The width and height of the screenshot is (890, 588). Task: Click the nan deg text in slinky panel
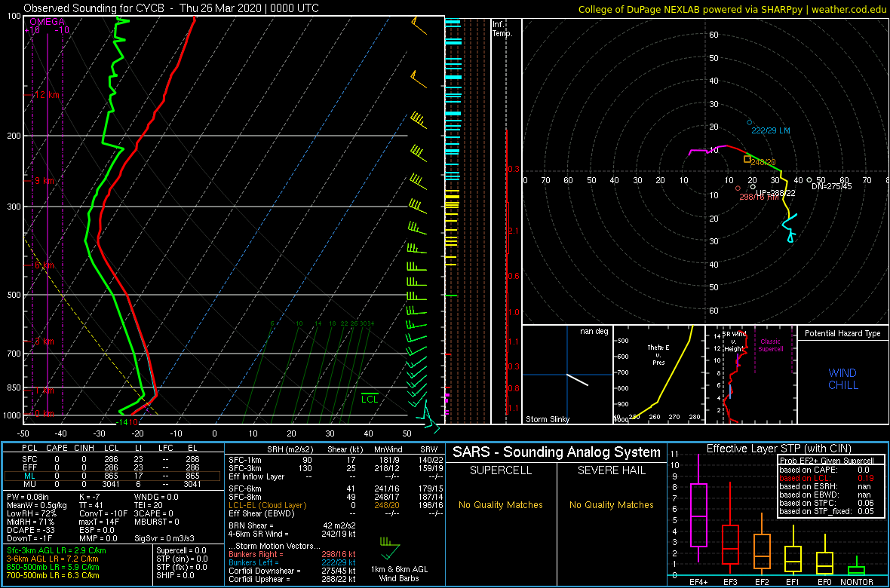point(594,332)
